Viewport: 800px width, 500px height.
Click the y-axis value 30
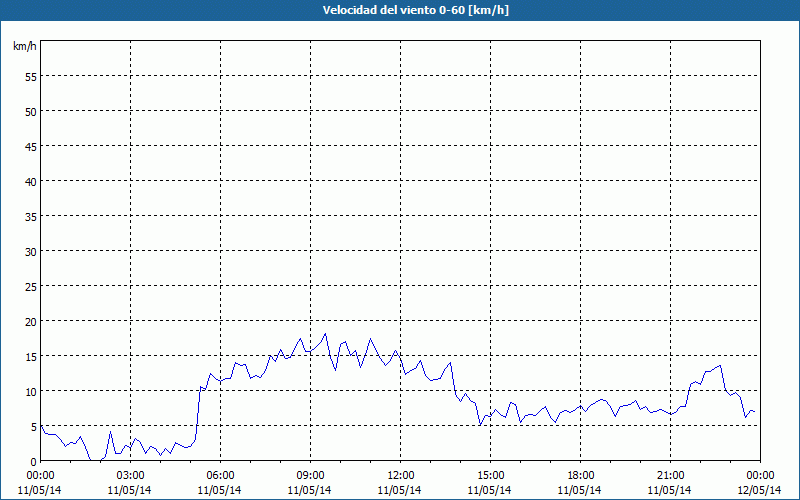pyautogui.click(x=31, y=252)
